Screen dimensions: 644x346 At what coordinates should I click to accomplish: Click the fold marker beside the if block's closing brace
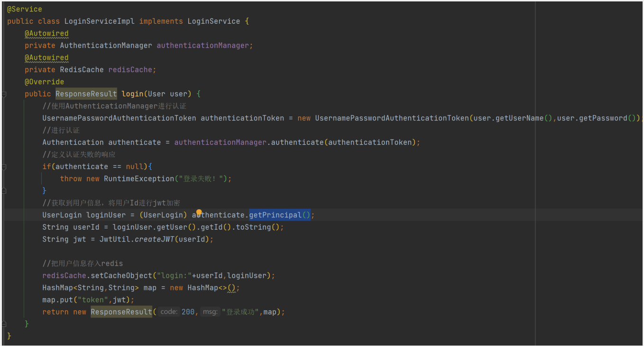pos(4,190)
